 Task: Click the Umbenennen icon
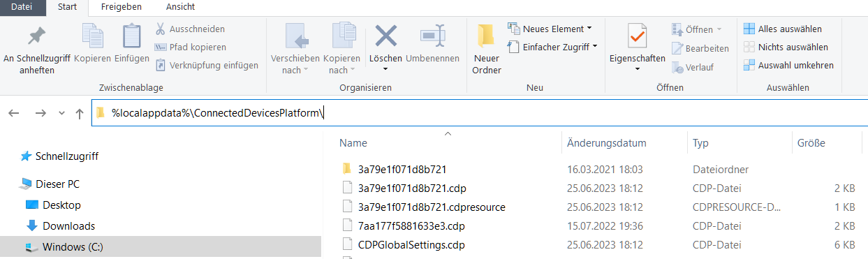click(x=432, y=36)
